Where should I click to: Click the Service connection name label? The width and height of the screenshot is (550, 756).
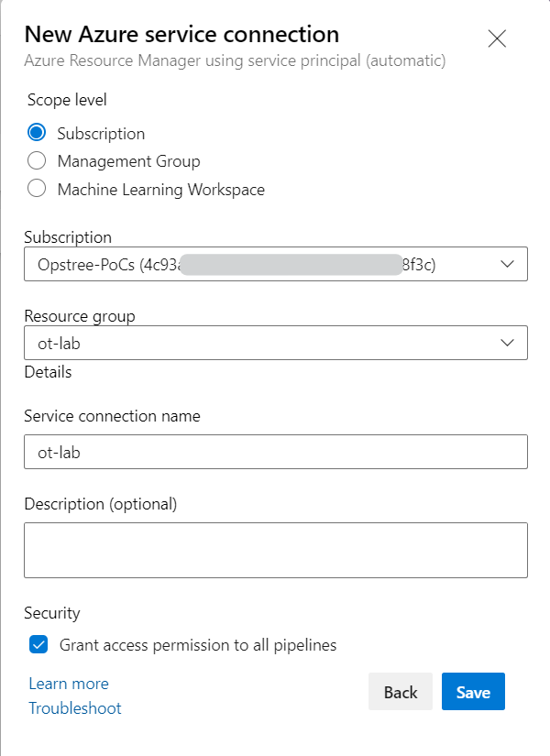[112, 416]
